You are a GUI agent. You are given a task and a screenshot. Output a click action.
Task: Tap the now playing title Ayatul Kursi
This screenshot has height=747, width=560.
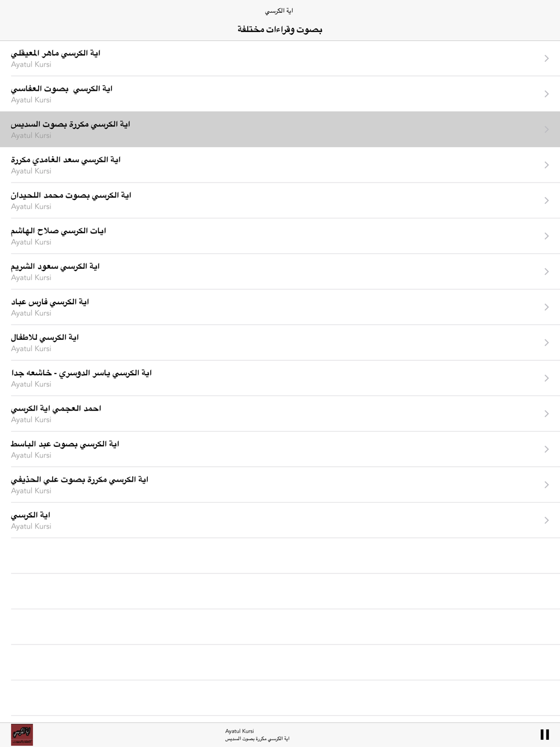tap(240, 731)
